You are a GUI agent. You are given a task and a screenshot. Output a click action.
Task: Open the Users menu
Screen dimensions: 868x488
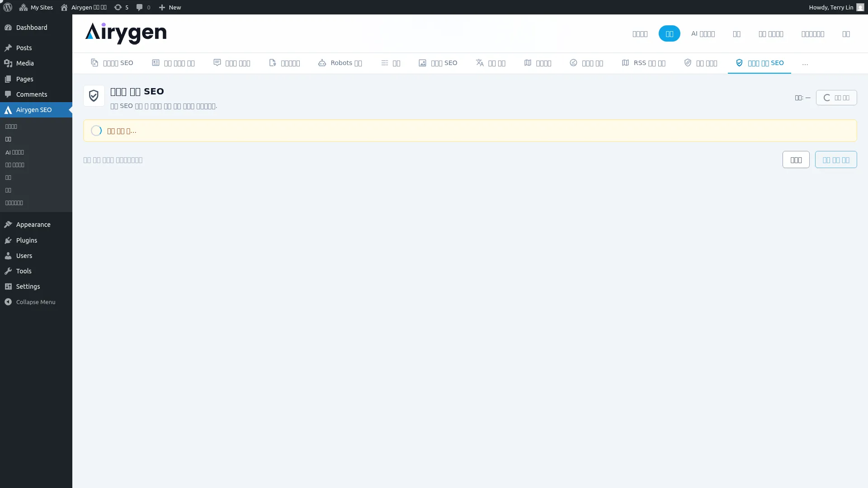click(x=36, y=256)
